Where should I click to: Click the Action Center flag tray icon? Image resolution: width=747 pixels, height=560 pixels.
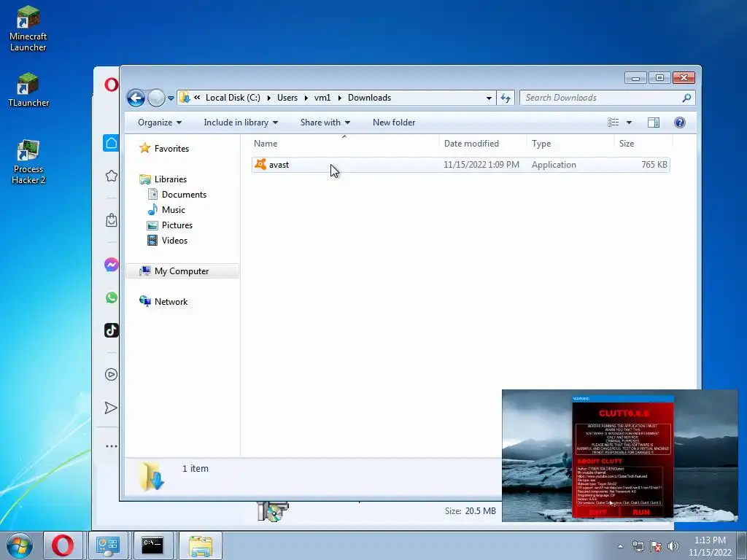656,546
